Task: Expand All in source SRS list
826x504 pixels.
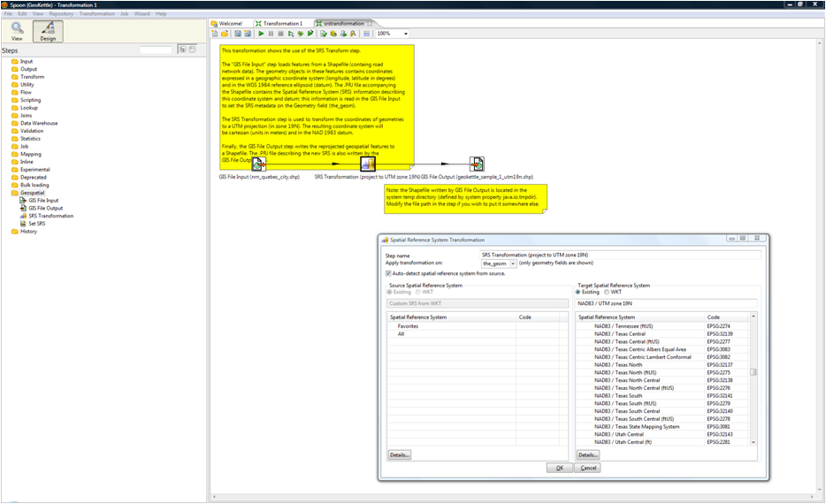Action: click(x=401, y=334)
